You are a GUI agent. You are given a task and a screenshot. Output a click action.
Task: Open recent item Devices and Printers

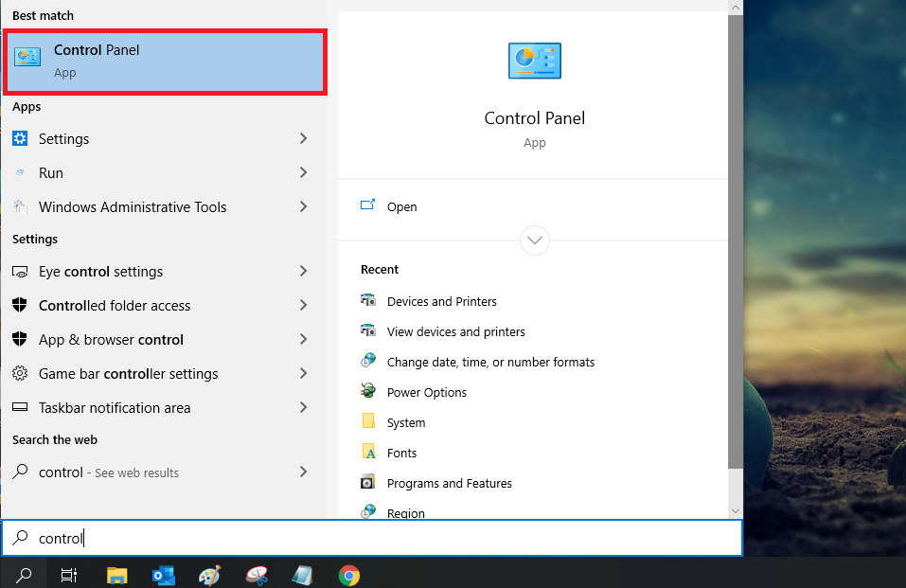pos(441,302)
